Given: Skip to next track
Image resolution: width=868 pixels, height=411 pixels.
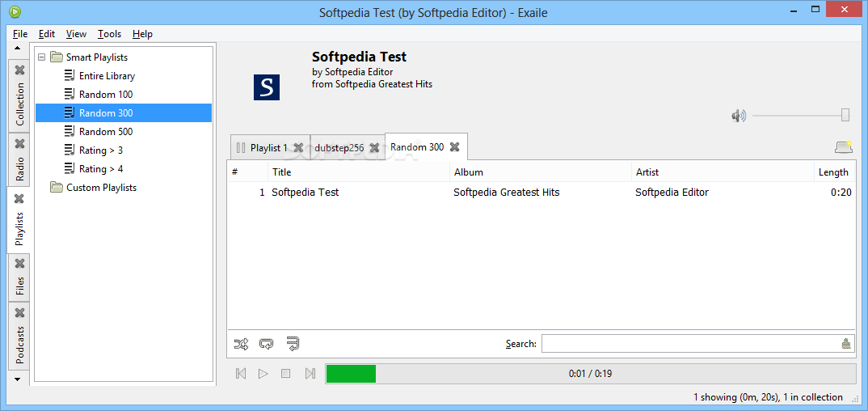Looking at the screenshot, I should pos(310,373).
